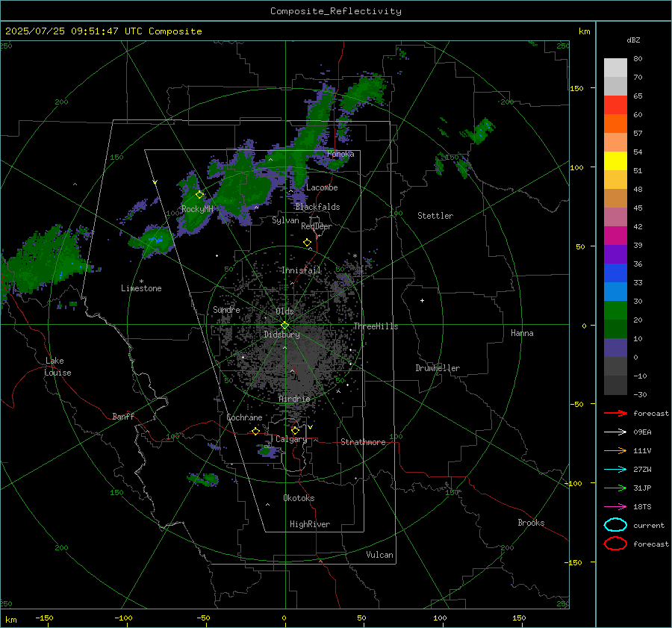Screen dimensions: 672x628
Task: Click the Limestone label
Action: pos(141,288)
